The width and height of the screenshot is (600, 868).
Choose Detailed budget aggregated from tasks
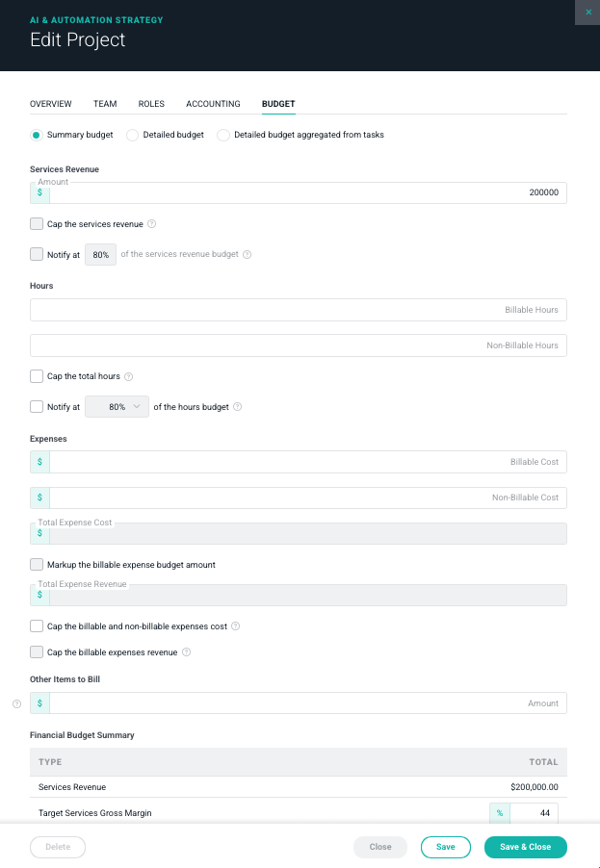(x=223, y=135)
